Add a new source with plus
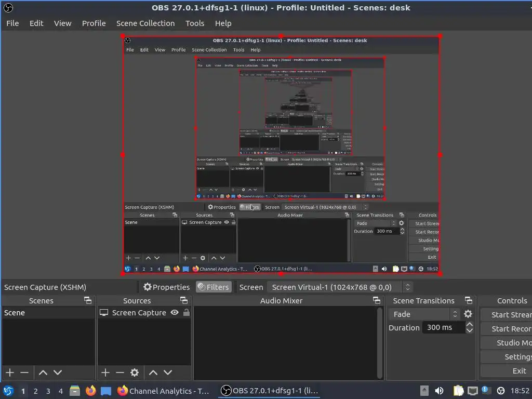This screenshot has width=532, height=399. 105,373
